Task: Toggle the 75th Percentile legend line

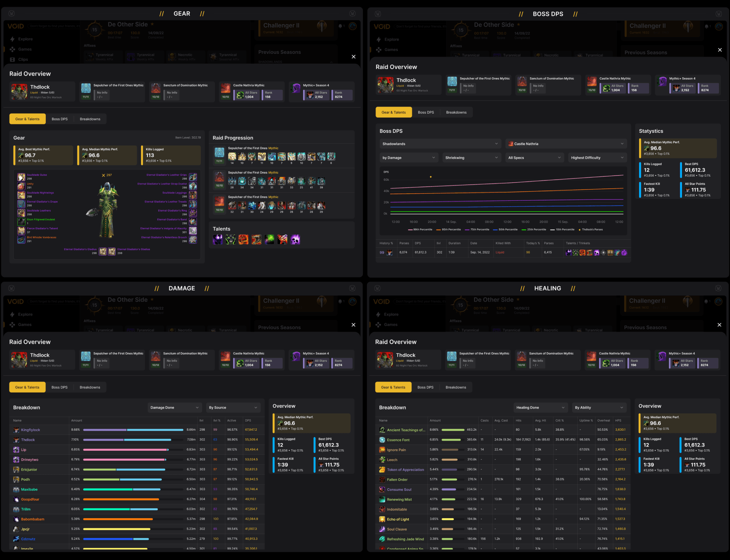Action: 477,229
